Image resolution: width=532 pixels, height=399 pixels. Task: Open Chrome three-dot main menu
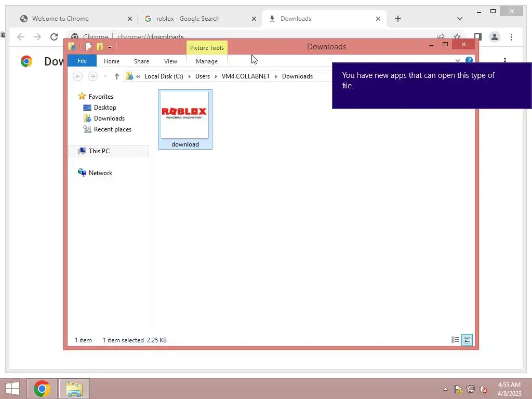[511, 37]
